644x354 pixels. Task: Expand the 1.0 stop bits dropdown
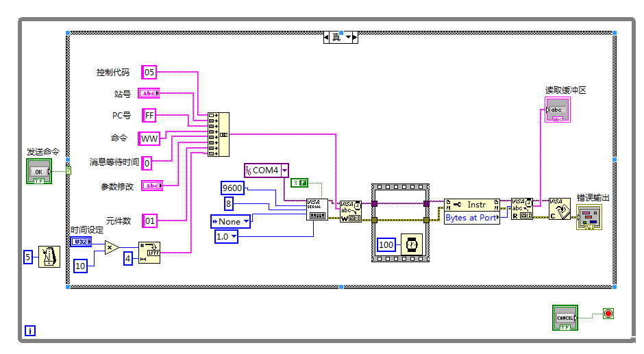[234, 236]
